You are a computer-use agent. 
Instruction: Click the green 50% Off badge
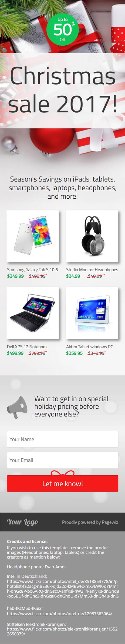point(63,29)
